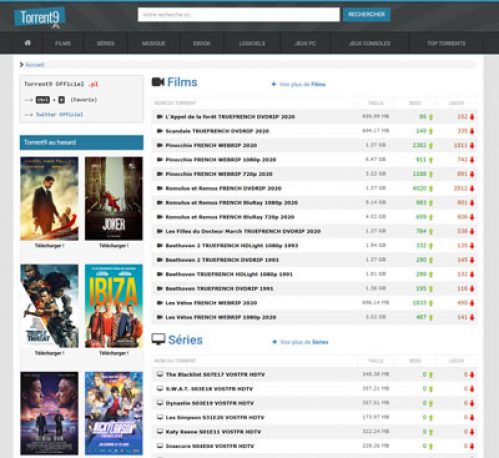
Task: Open Romulus et Remus FRENCH DVDRIP 2020
Action: [x=223, y=188]
